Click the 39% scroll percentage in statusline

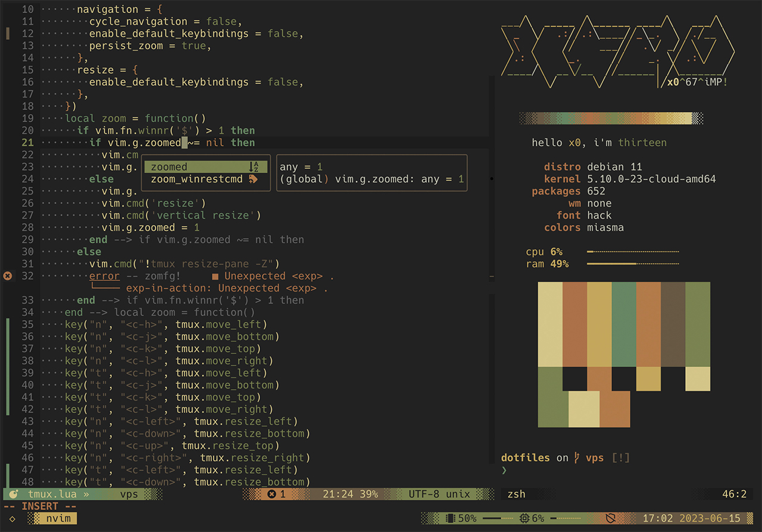368,494
